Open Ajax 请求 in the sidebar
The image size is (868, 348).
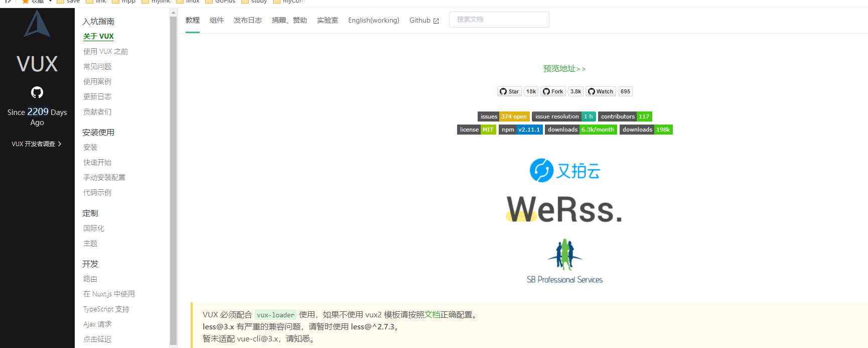(97, 324)
